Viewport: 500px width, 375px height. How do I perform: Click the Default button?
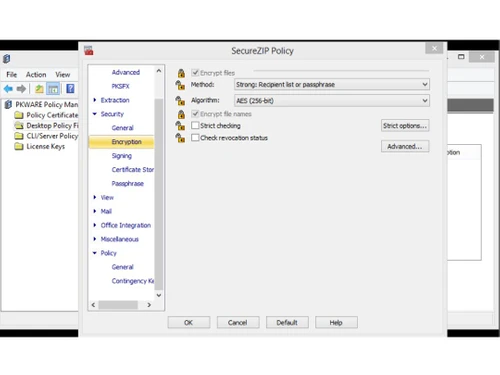pyautogui.click(x=287, y=322)
